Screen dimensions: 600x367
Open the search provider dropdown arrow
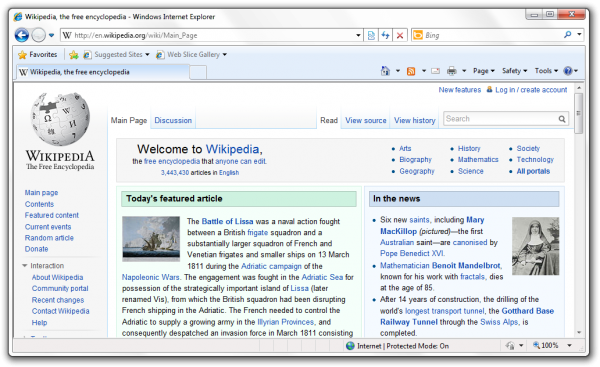click(x=579, y=35)
